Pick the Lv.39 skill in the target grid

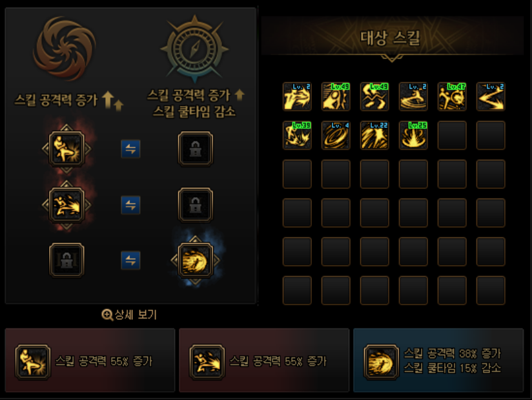pyautogui.click(x=297, y=135)
